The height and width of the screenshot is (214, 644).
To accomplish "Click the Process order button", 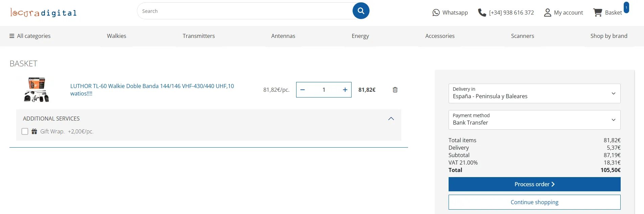I will [x=534, y=184].
